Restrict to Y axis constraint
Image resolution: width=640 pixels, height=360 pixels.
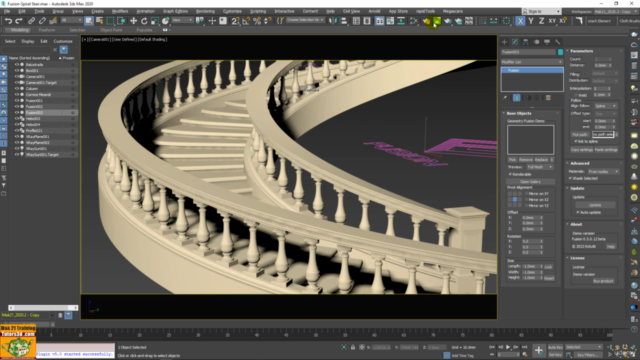coord(531,21)
